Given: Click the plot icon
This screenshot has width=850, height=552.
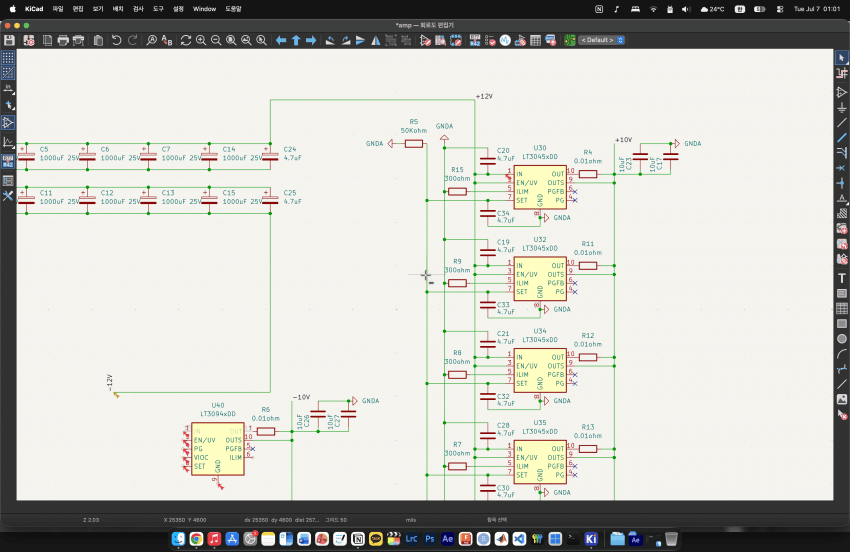Looking at the screenshot, I should 79,40.
